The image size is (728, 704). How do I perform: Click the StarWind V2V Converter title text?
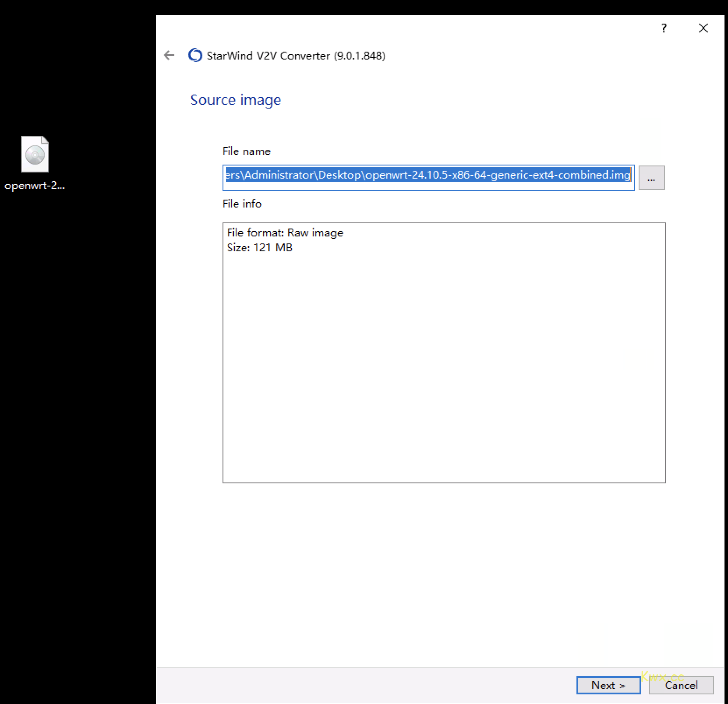tap(296, 56)
